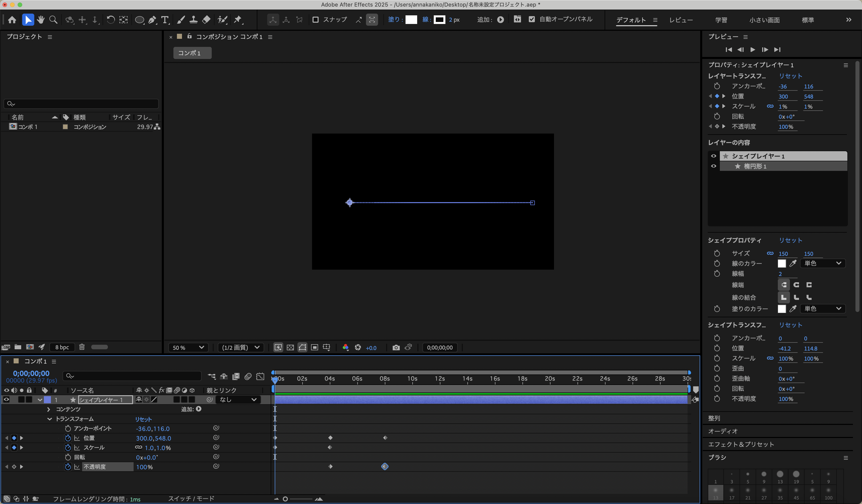Click the motion blur enable icon in timeline
The height and width of the screenshot is (504, 862).
248,376
